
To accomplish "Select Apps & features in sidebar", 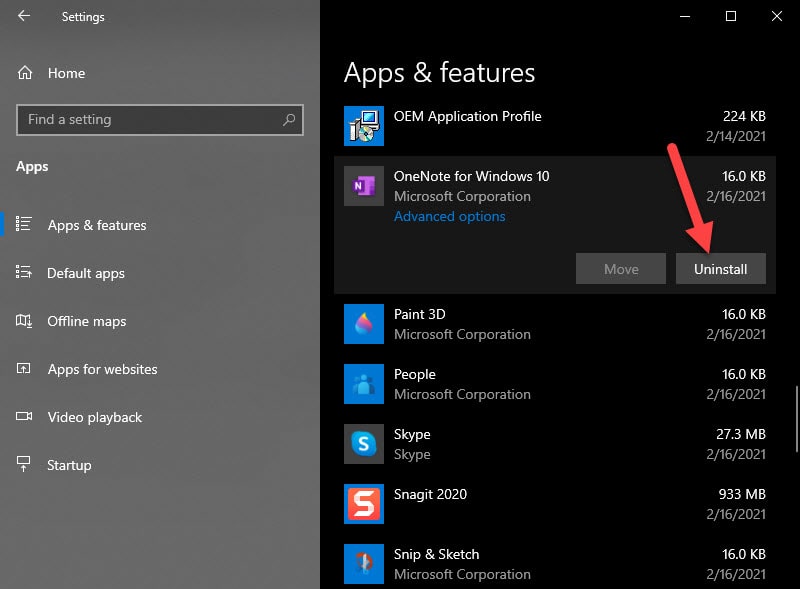I will [97, 225].
